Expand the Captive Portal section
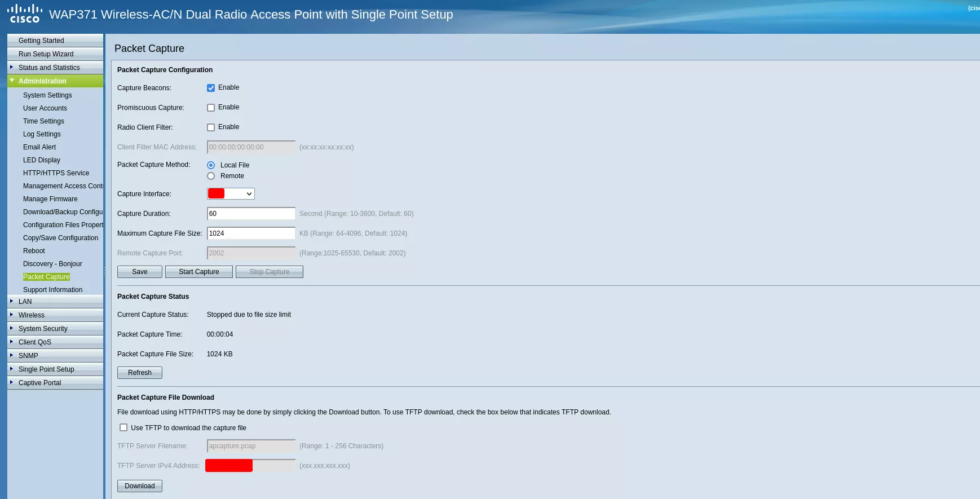The height and width of the screenshot is (499, 980). pyautogui.click(x=11, y=382)
